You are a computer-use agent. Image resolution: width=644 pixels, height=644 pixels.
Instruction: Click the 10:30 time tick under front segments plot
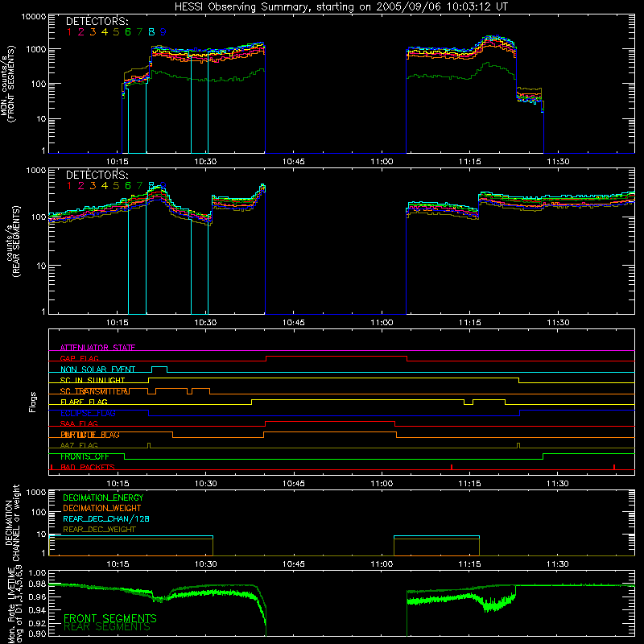(205, 162)
